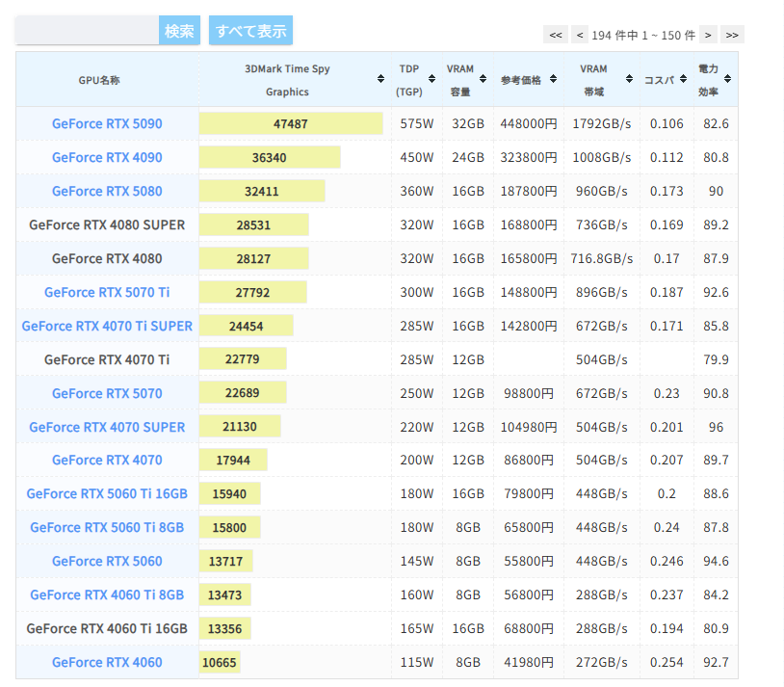Click the 47487 score bar

point(291,123)
